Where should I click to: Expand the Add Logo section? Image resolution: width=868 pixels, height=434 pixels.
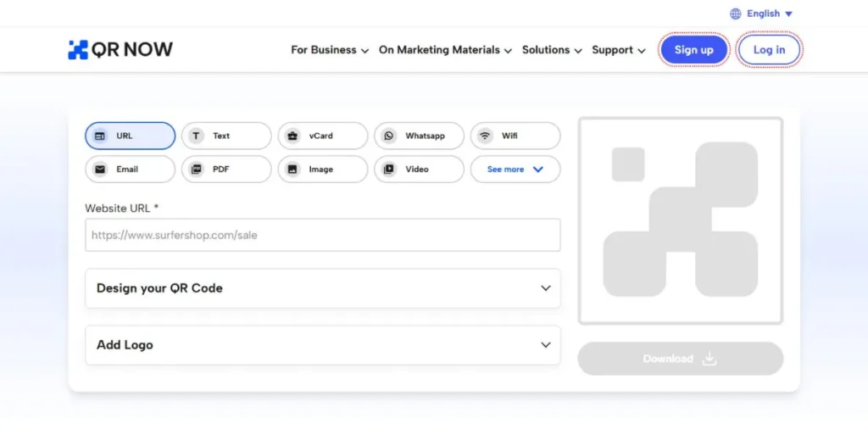tap(323, 345)
